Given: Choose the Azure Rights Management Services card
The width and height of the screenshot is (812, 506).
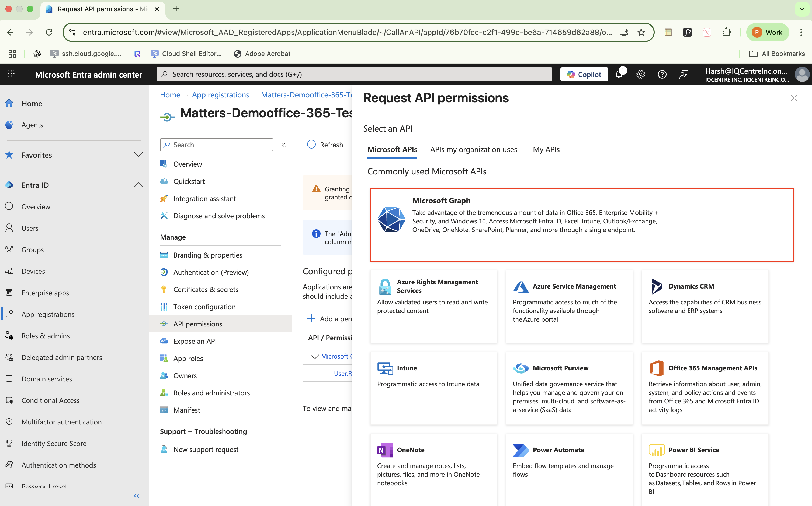Looking at the screenshot, I should coord(433,306).
